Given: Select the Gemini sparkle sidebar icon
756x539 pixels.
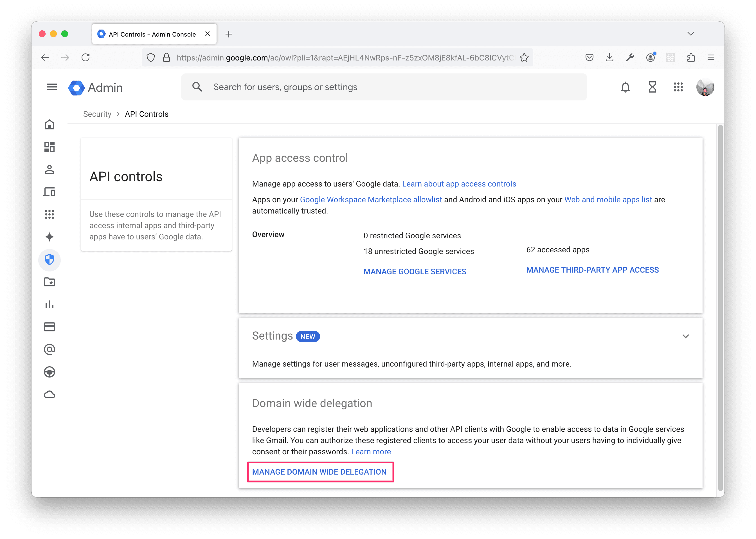Looking at the screenshot, I should click(x=49, y=237).
